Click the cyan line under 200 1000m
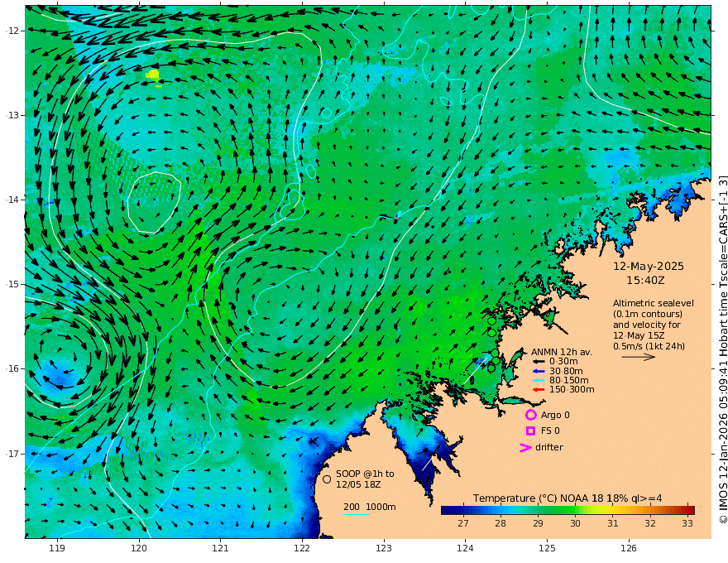 [357, 514]
